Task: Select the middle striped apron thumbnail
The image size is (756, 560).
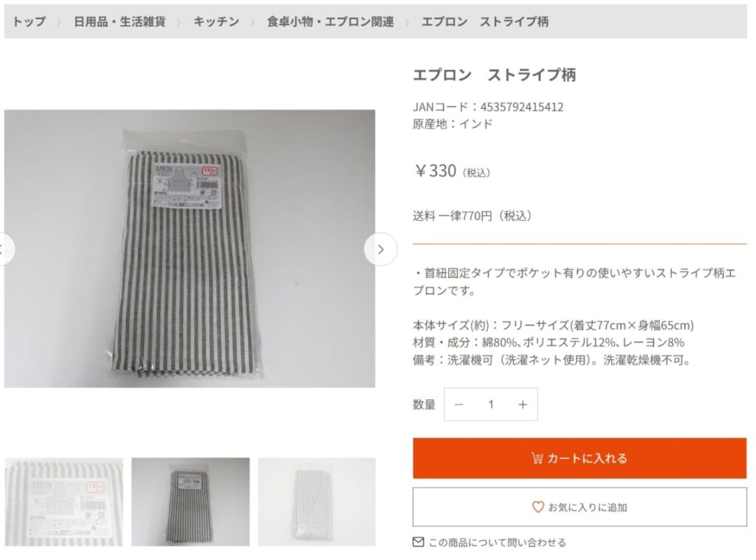Action: [x=190, y=502]
